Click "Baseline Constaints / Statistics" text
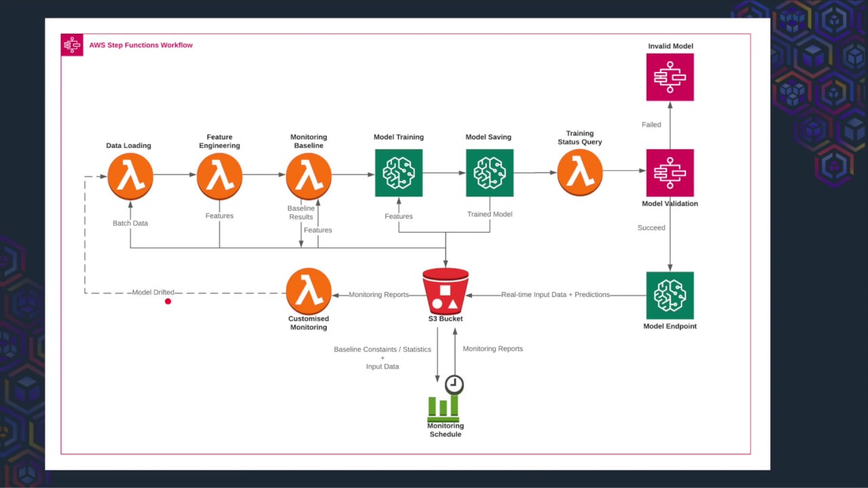Image resolution: width=868 pixels, height=488 pixels. pyautogui.click(x=382, y=350)
